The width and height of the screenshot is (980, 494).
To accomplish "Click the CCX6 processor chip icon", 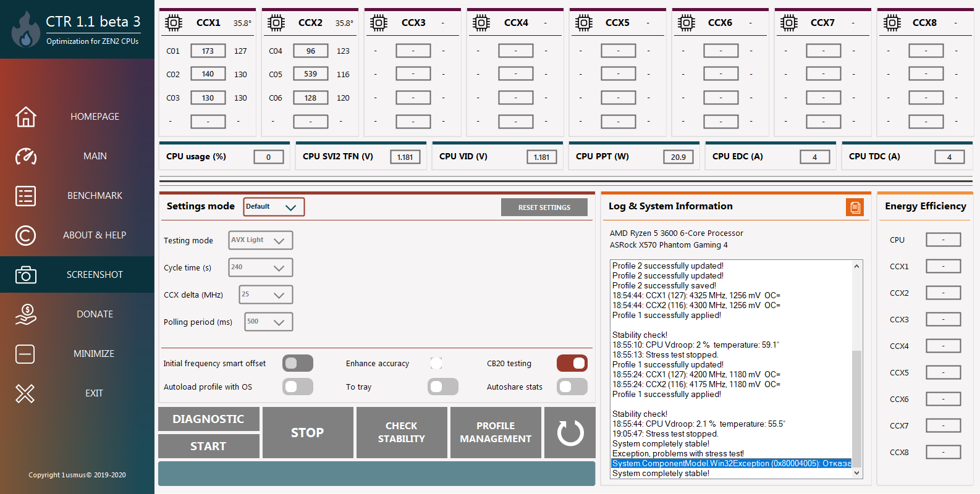I will click(686, 23).
